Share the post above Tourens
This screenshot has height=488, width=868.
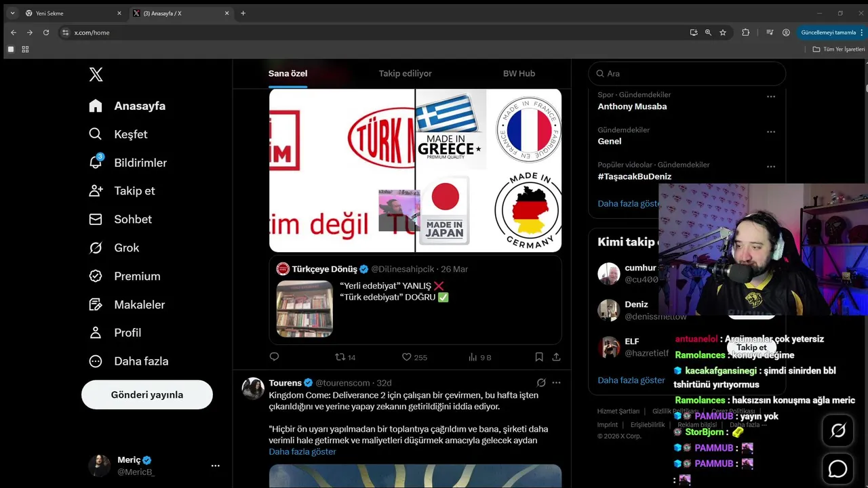[556, 357]
